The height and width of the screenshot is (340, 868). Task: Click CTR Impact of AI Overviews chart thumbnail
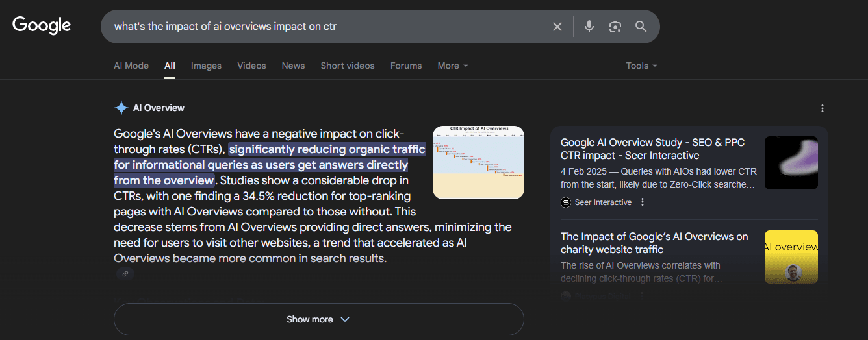point(478,162)
